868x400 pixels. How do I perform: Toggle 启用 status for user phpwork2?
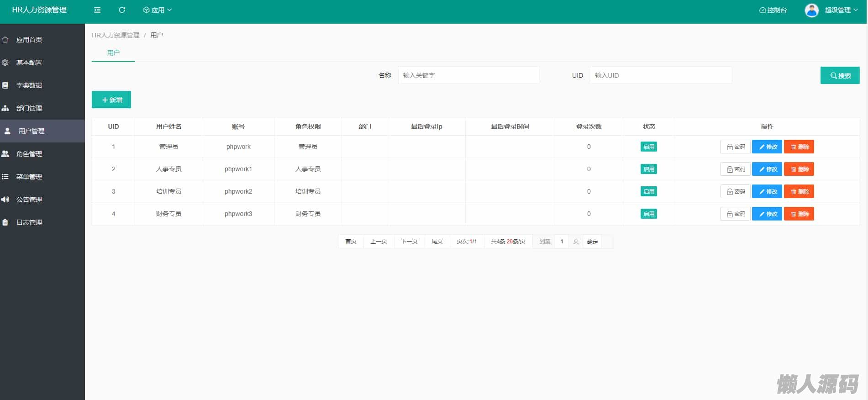click(x=648, y=191)
